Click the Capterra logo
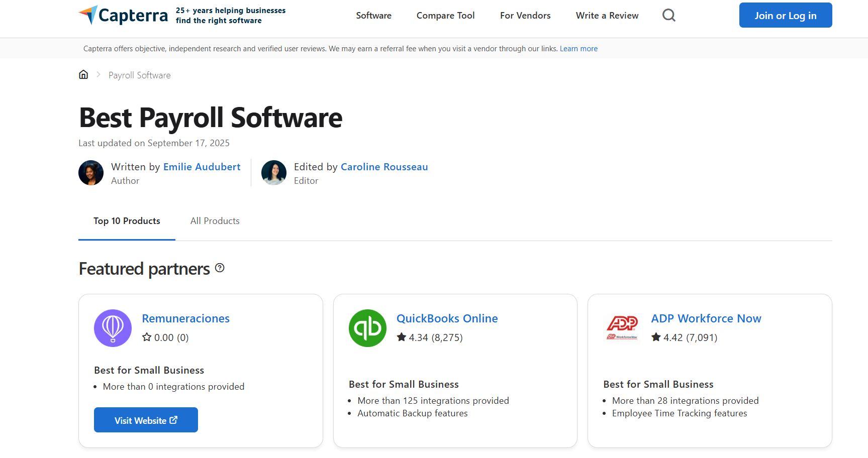Viewport: 868px width, 458px height. coord(123,15)
